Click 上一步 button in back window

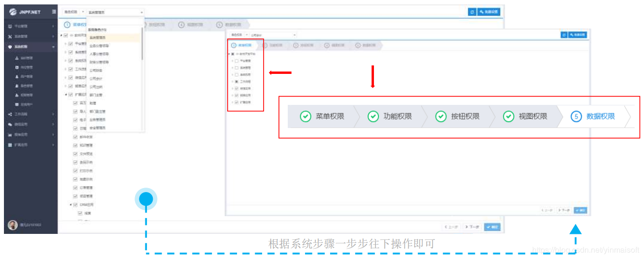(452, 227)
